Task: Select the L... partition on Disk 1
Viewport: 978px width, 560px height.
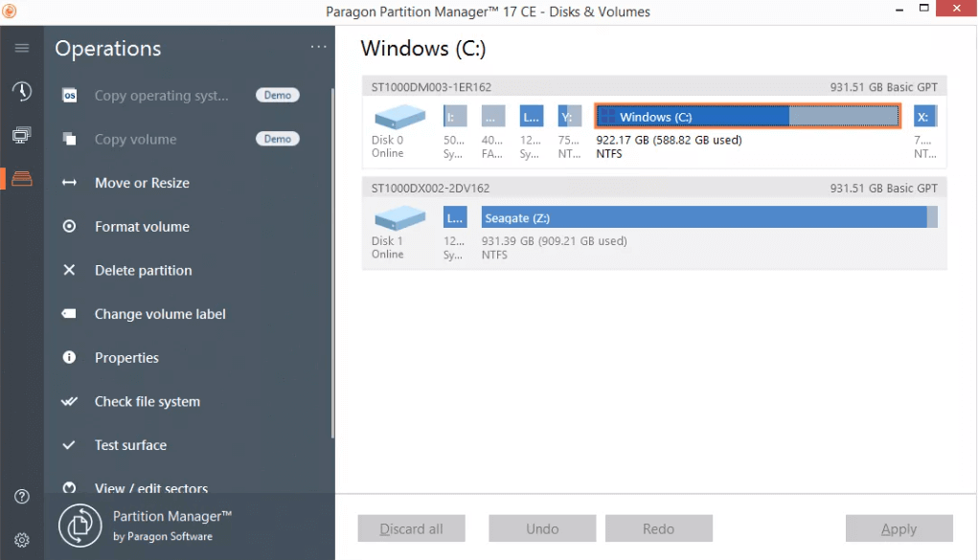Action: pyautogui.click(x=455, y=217)
